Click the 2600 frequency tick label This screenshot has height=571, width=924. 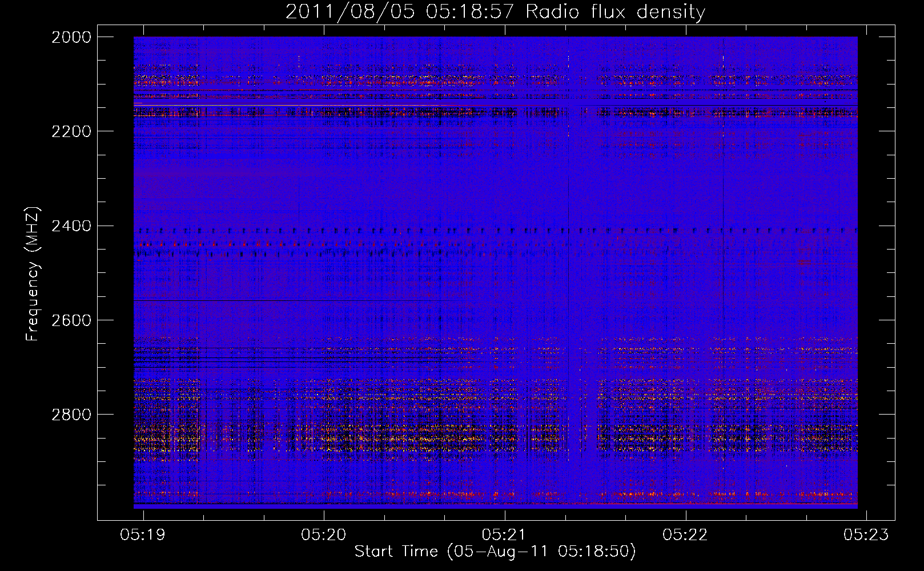(x=71, y=320)
